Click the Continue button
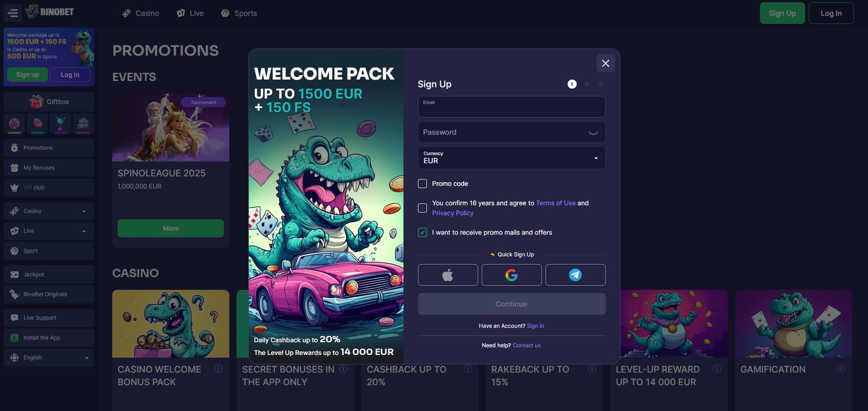The image size is (868, 411). pos(512,304)
